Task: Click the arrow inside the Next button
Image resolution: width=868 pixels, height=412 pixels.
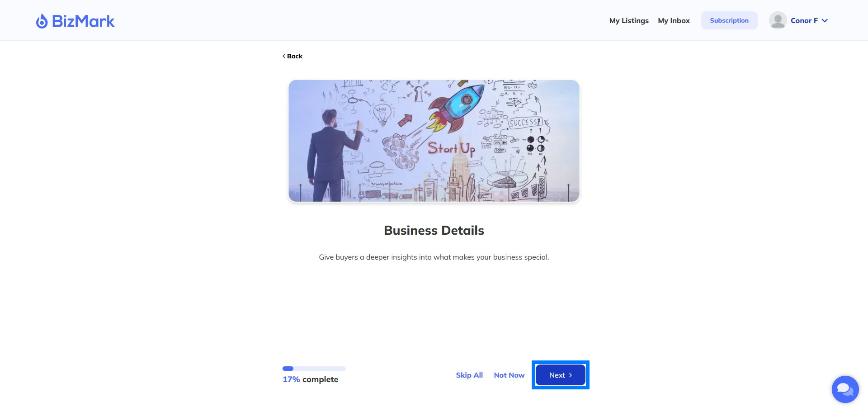Action: (571, 375)
